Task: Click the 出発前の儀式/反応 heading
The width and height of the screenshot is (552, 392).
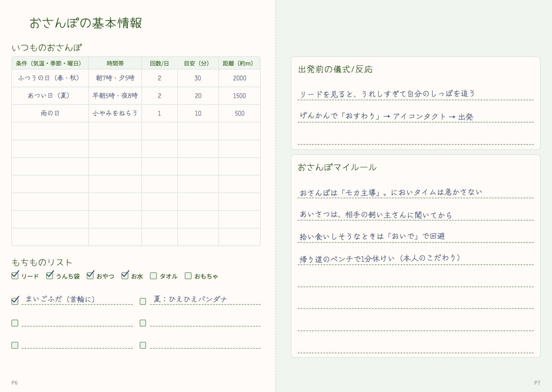Action: coord(335,69)
